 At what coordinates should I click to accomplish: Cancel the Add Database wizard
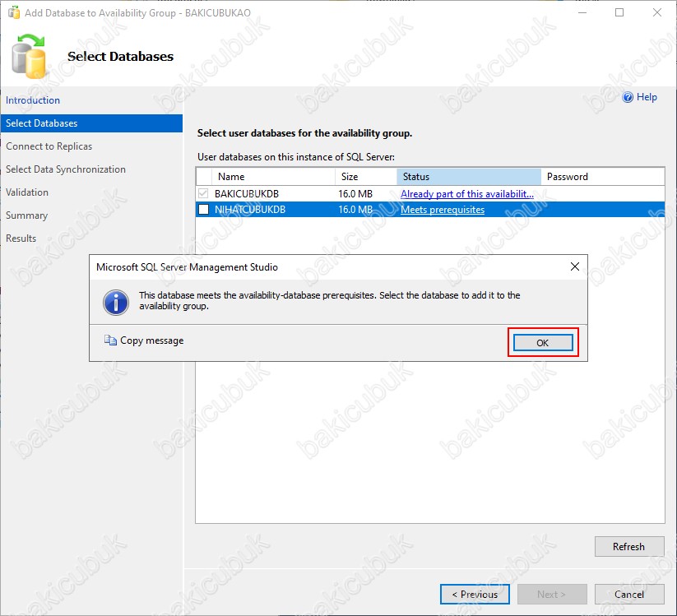click(x=629, y=595)
